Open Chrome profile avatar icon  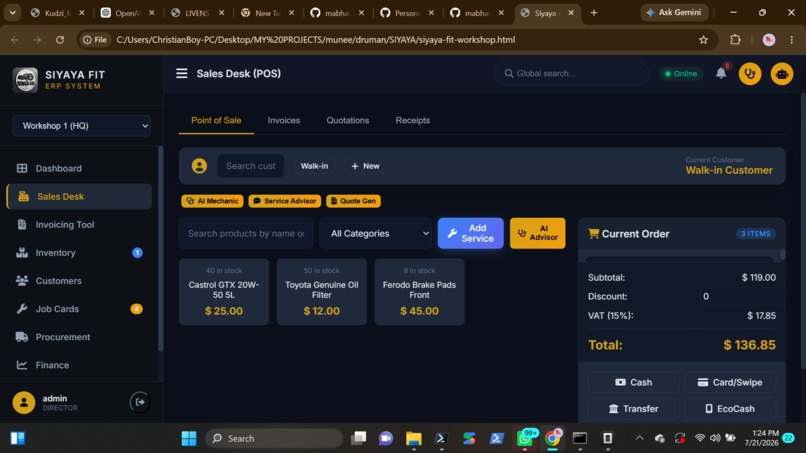tap(768, 40)
